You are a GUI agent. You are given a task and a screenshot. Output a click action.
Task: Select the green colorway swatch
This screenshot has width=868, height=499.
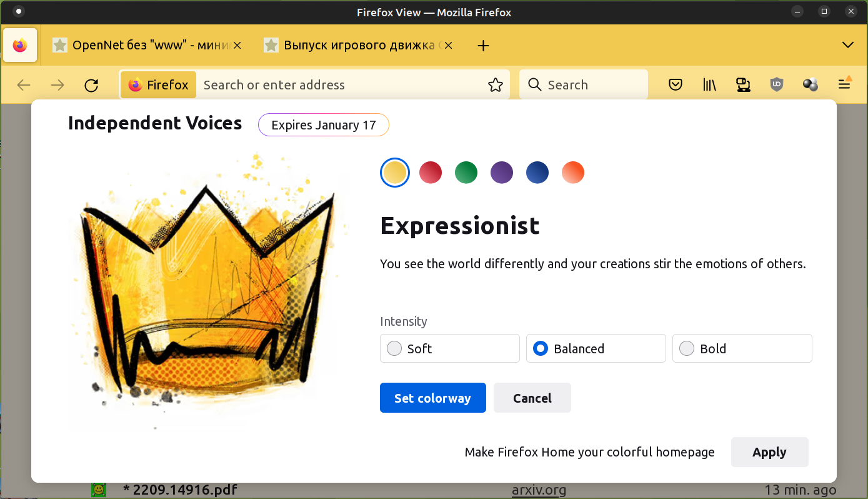tap(466, 173)
